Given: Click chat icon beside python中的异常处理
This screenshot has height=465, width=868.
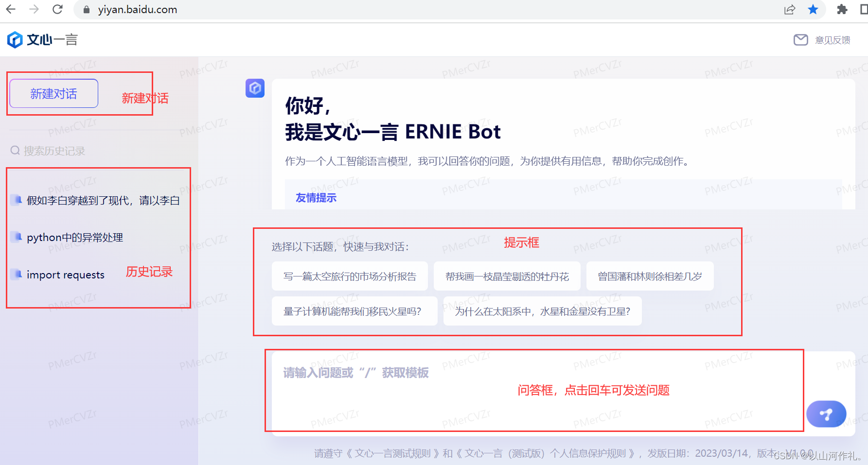Looking at the screenshot, I should pyautogui.click(x=17, y=237).
